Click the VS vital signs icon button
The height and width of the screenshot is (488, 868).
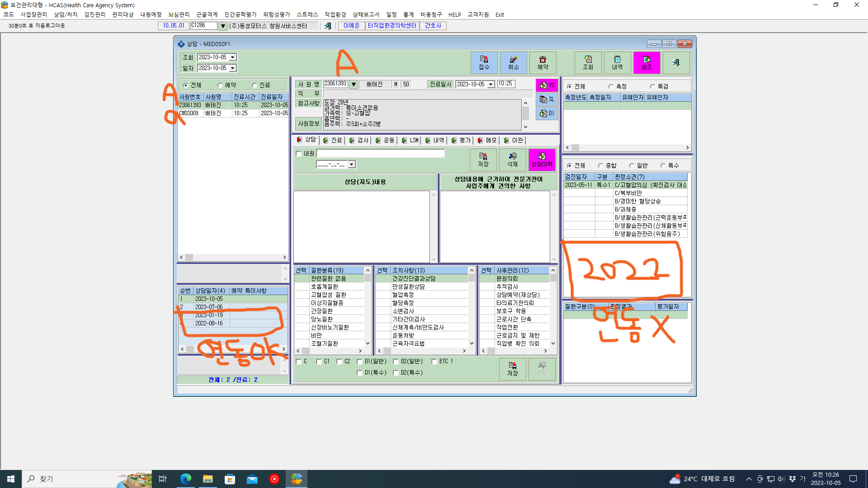pyautogui.click(x=547, y=85)
